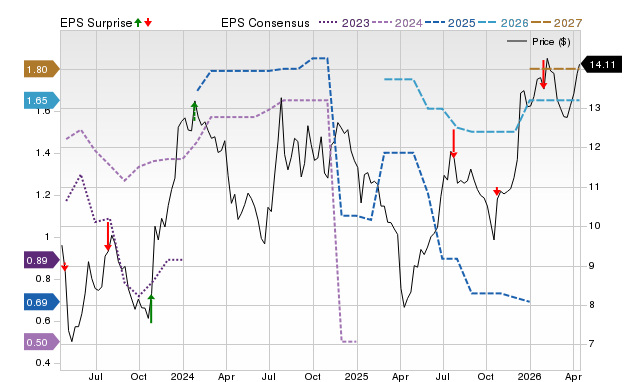Select the 2023 consensus legend entry
The width and height of the screenshot is (640, 382).
tap(344, 23)
